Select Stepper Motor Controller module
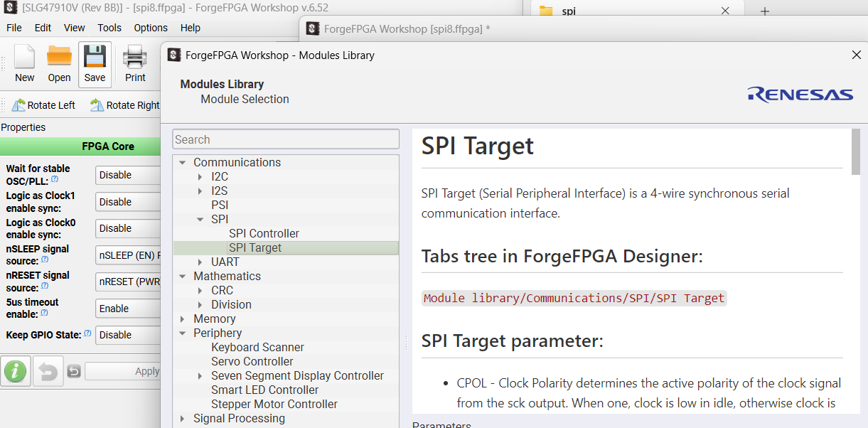 (274, 405)
